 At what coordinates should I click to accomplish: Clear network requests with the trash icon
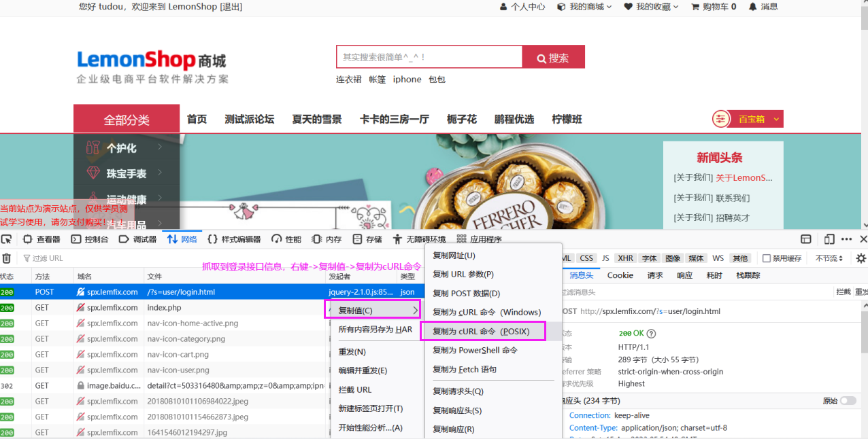7,258
